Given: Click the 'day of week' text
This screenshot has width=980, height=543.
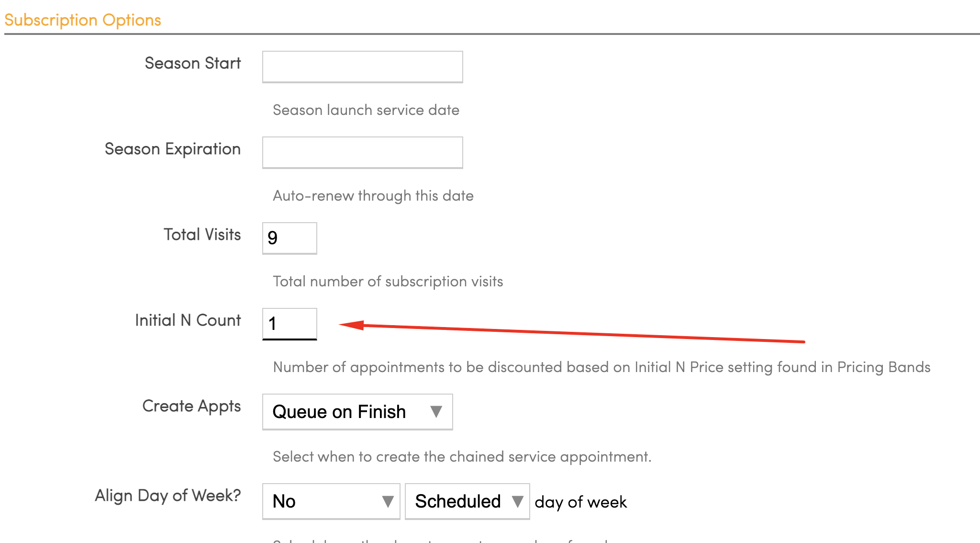Looking at the screenshot, I should [x=580, y=502].
